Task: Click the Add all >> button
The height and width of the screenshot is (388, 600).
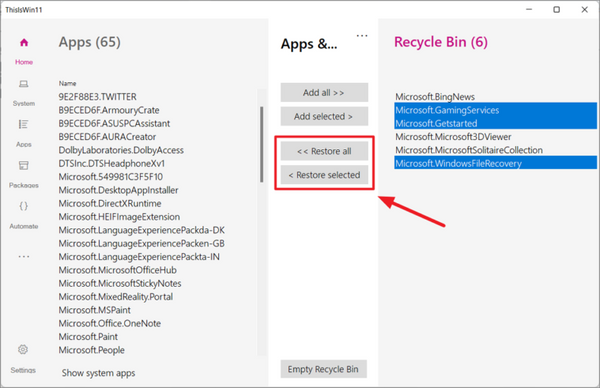Action: pyautogui.click(x=324, y=93)
